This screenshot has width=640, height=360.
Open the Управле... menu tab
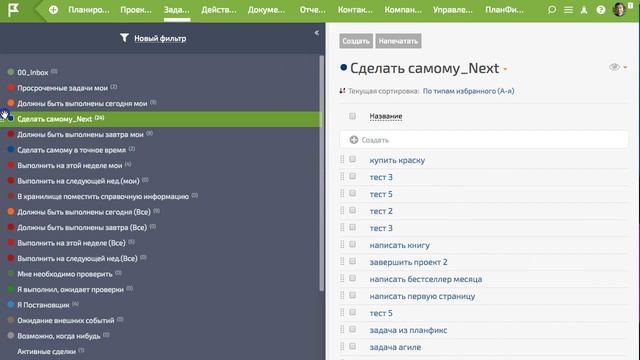coord(452,10)
